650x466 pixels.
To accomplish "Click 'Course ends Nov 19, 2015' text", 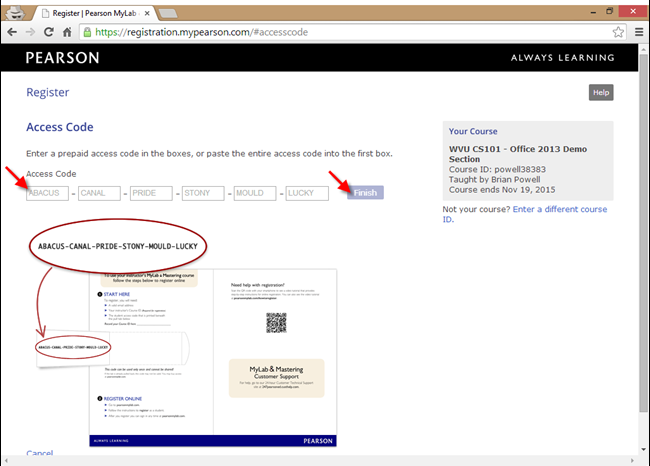I will [502, 189].
